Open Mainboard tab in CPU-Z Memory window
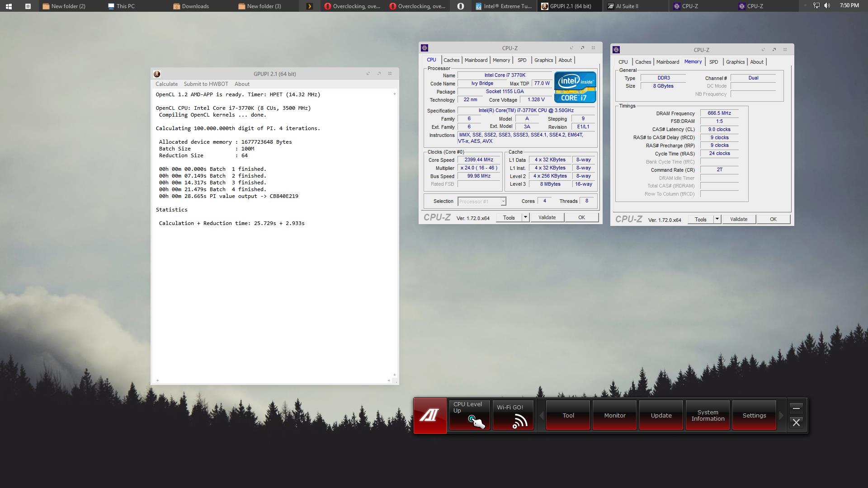The image size is (868, 488). [x=668, y=62]
